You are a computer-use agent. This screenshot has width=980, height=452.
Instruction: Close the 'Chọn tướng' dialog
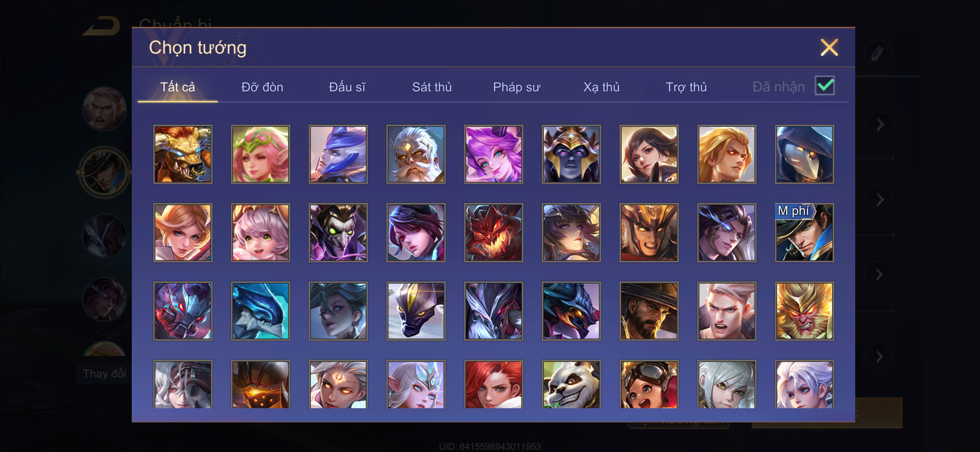click(829, 48)
